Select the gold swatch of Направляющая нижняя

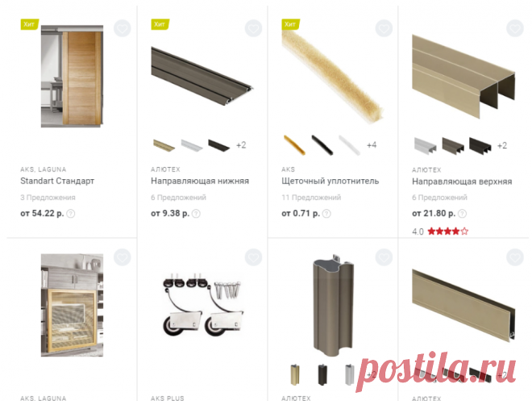(164, 145)
